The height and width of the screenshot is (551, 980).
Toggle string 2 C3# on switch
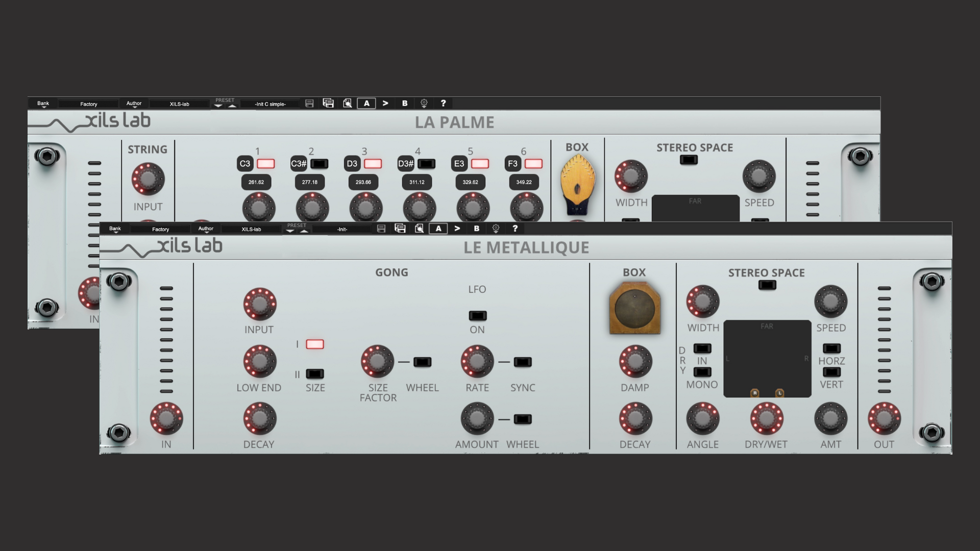[x=320, y=164]
